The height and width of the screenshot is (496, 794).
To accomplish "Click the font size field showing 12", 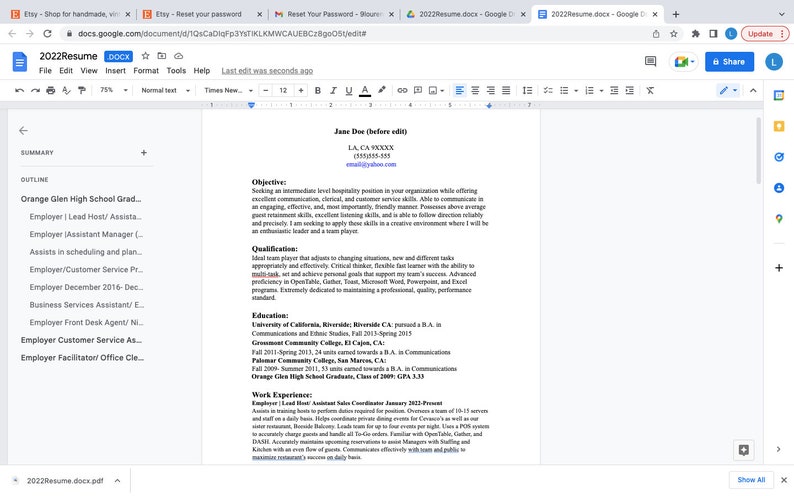I will tap(283, 91).
